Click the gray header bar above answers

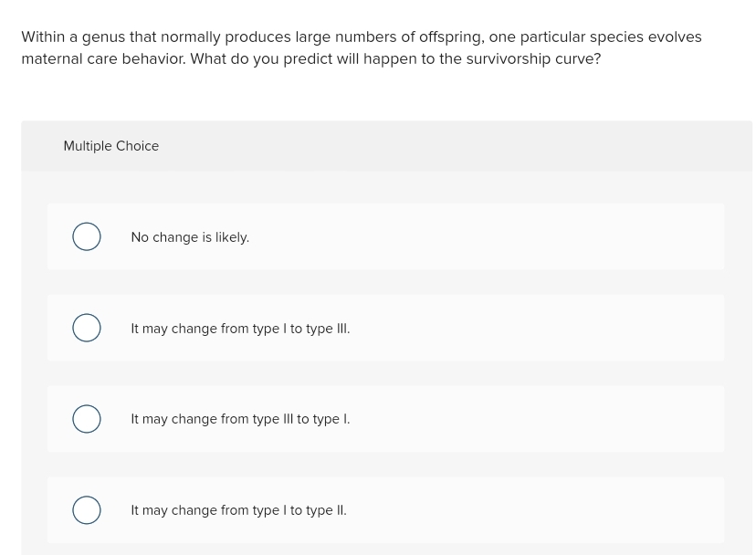[x=385, y=146]
